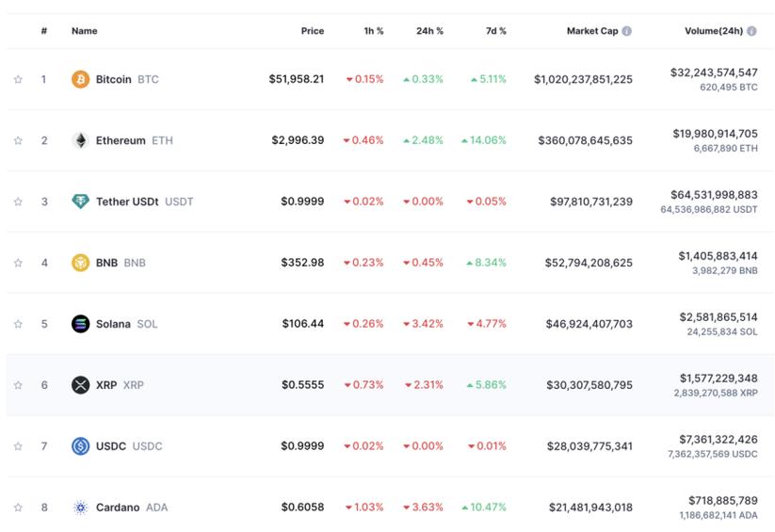Sort by the 24h % column header
Image resolution: width=775 pixels, height=532 pixels.
(x=429, y=31)
